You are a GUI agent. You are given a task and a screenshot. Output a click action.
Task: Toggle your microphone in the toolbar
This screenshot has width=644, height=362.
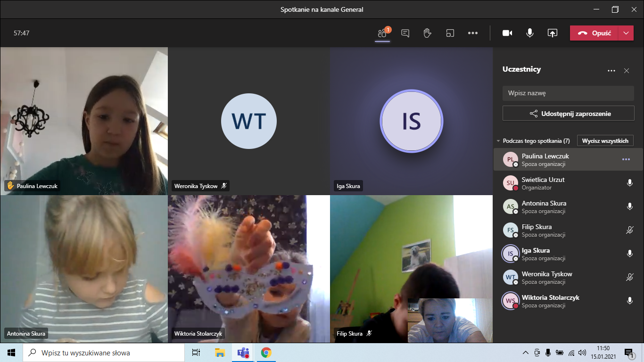[x=530, y=33]
